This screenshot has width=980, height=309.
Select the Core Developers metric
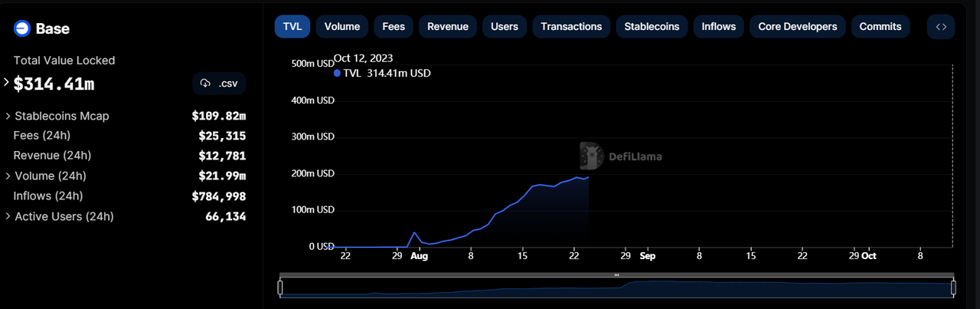click(x=797, y=27)
